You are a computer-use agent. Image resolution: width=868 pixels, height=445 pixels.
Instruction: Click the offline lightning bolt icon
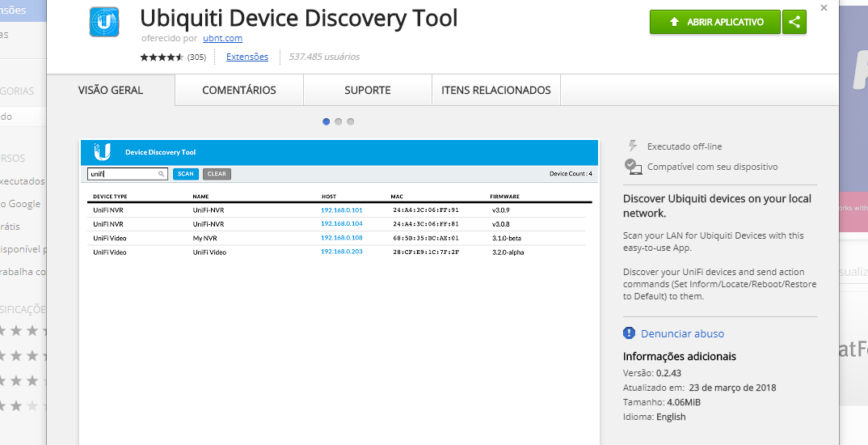[x=633, y=146]
